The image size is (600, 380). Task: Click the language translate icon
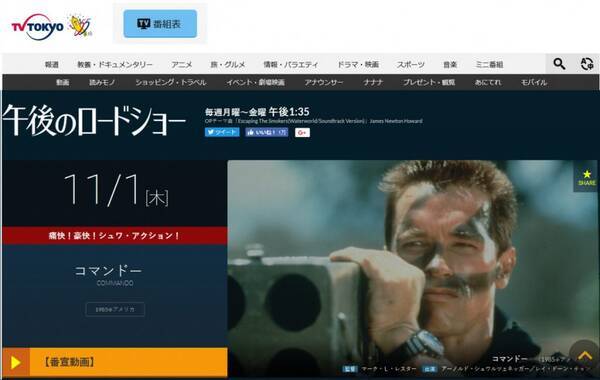tap(587, 64)
